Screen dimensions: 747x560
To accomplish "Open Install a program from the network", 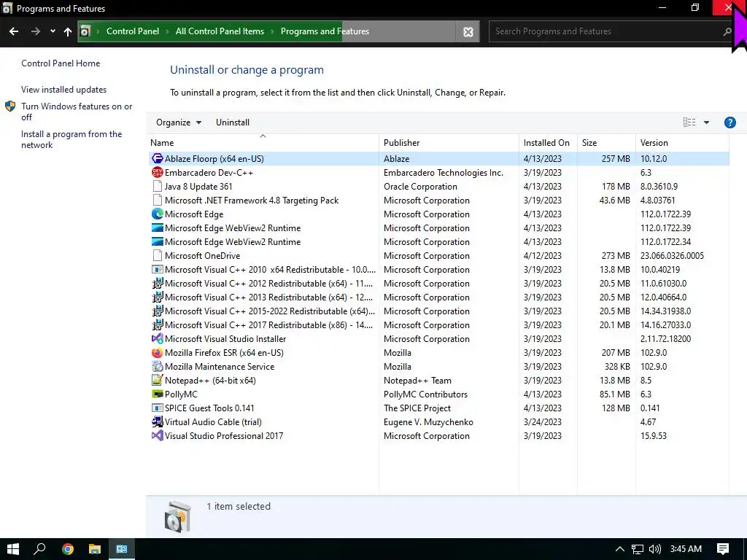I will [71, 139].
